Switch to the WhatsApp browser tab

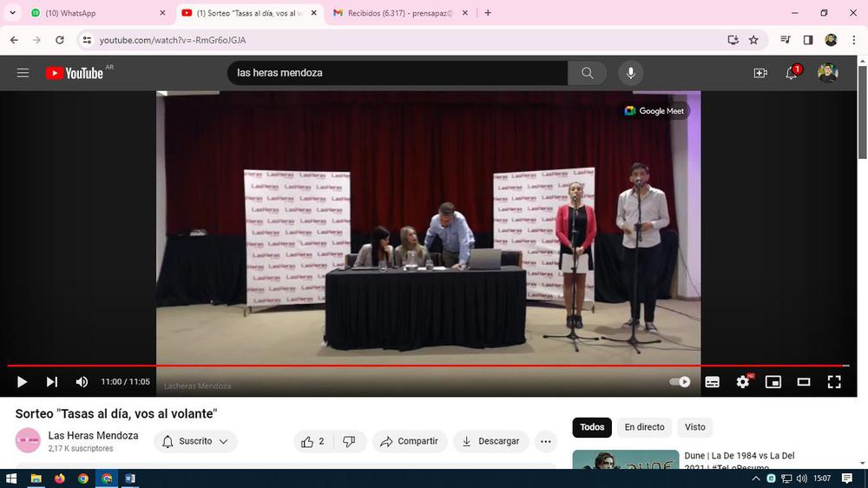coord(95,13)
